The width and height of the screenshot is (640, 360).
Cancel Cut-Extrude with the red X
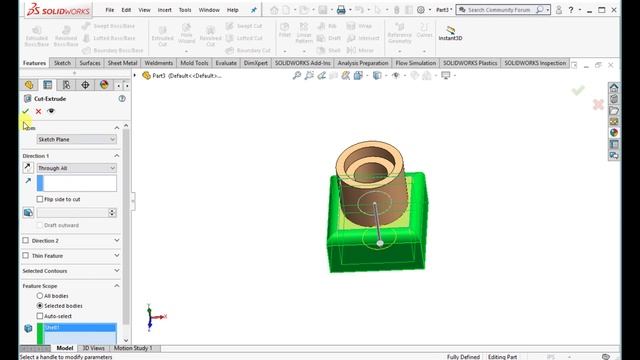click(38, 111)
